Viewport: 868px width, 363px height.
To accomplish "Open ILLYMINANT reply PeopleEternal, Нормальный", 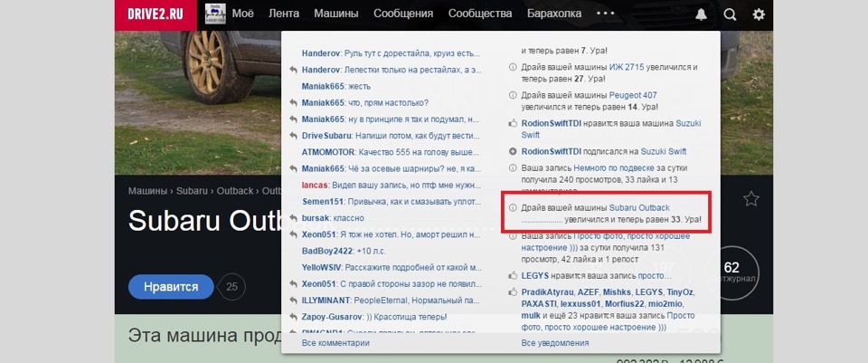I will 391,300.
